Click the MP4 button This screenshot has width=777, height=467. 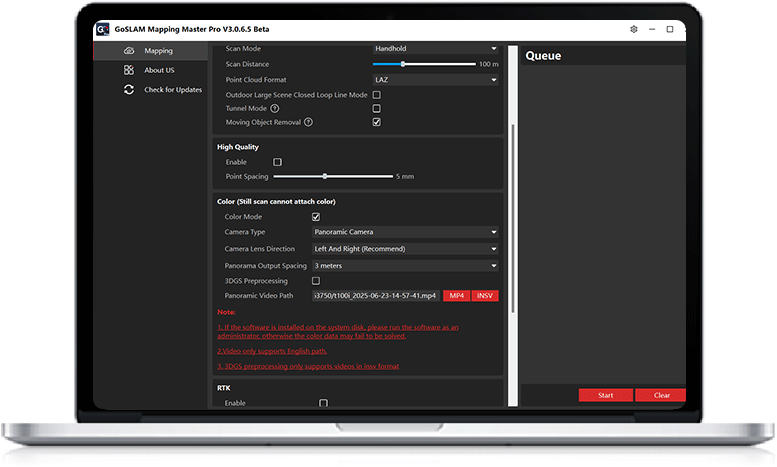click(456, 295)
